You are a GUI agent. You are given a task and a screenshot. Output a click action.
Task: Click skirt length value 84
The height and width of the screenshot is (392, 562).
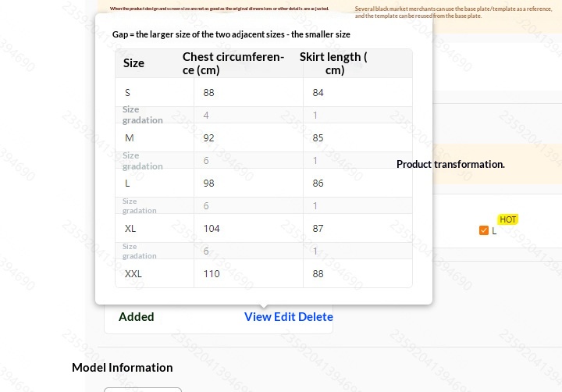[x=318, y=93]
